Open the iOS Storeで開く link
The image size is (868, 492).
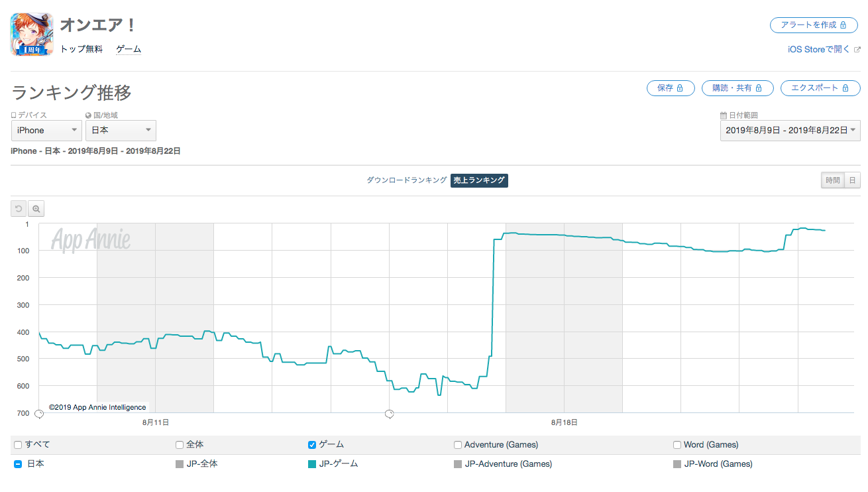(824, 49)
